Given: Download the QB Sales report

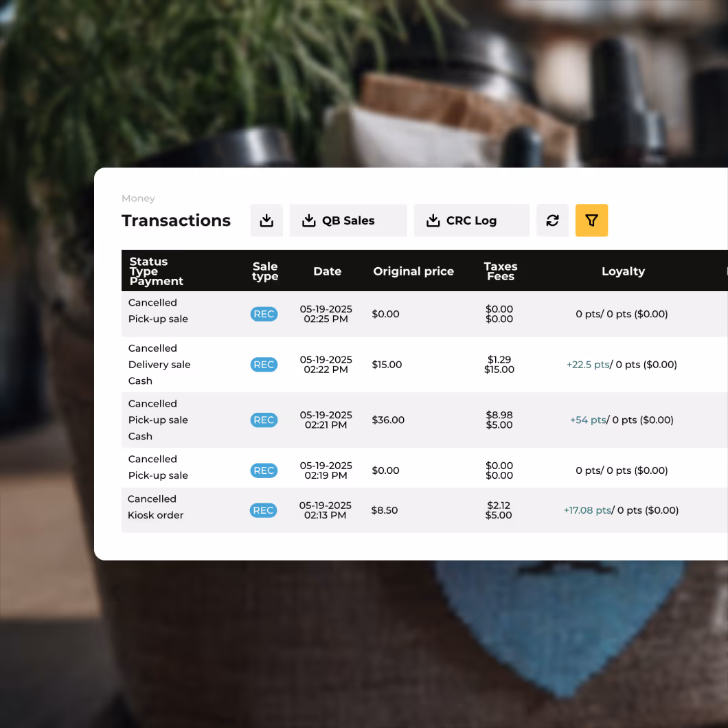Looking at the screenshot, I should tap(348, 220).
